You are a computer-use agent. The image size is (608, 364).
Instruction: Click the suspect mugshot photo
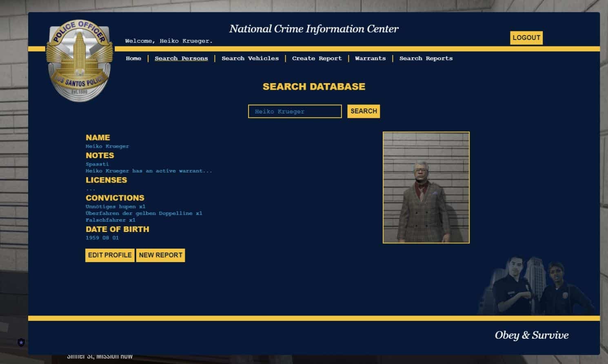426,188
